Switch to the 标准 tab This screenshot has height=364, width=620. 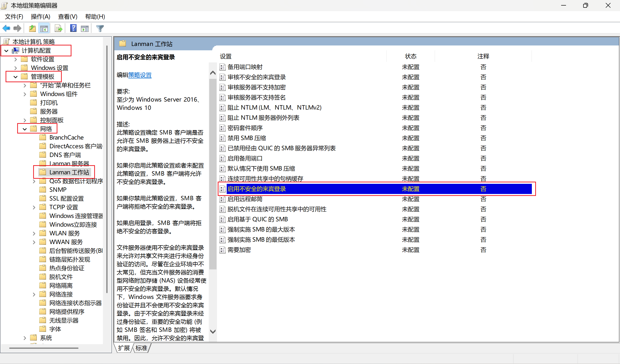pos(141,348)
